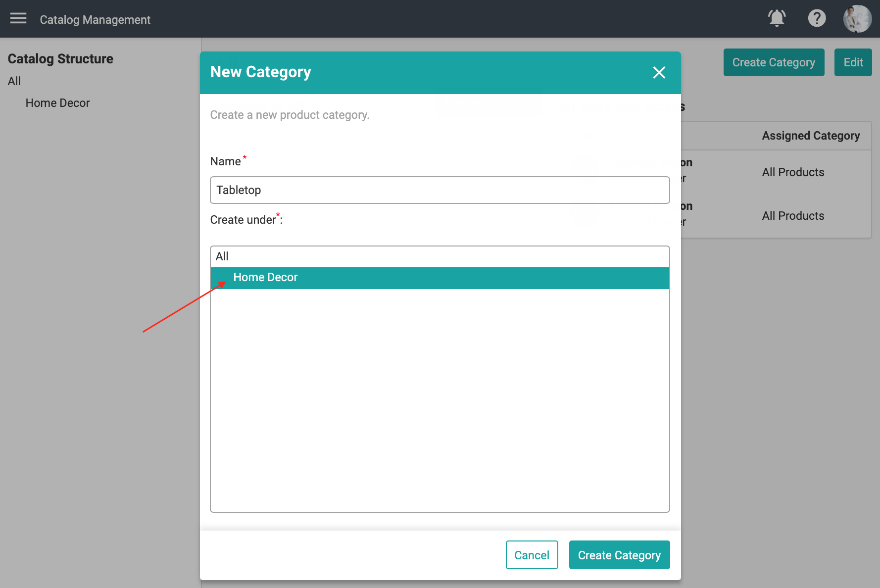Click the Catalog Structure sidebar heading
The image size is (880, 588).
pos(60,59)
